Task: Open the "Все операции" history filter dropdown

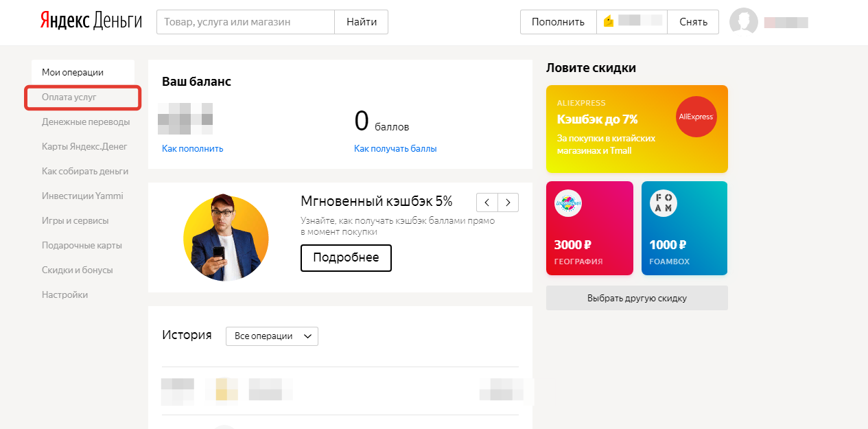Action: point(272,336)
